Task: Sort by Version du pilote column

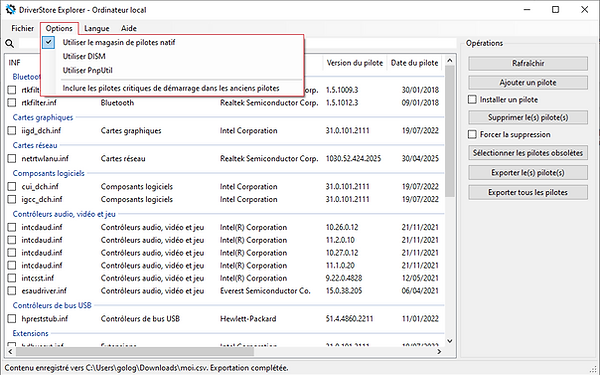Action: coord(355,63)
